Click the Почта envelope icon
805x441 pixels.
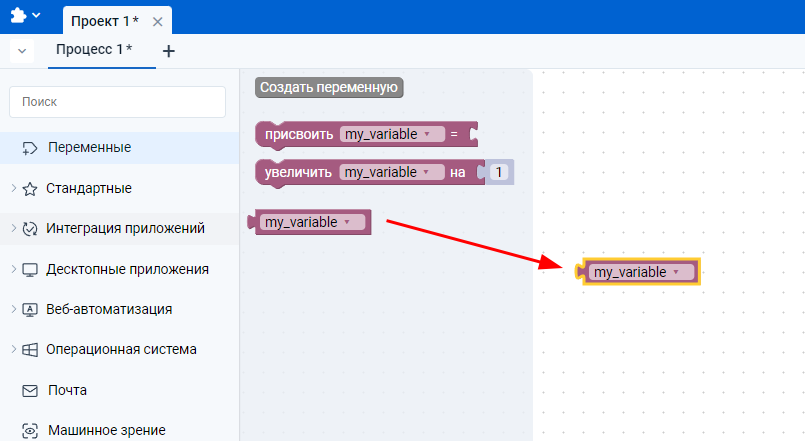coord(30,391)
